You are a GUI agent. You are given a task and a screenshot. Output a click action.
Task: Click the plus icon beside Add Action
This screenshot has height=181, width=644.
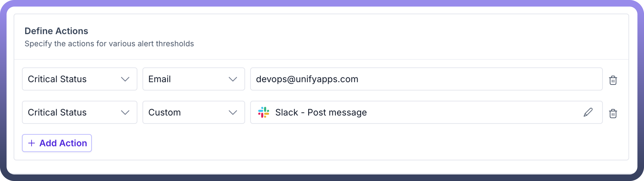click(32, 143)
